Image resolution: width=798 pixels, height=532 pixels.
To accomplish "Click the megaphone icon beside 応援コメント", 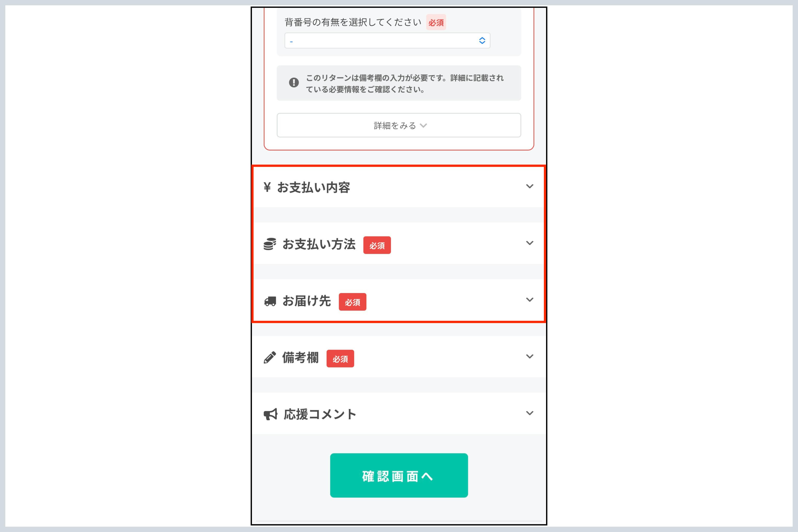I will point(270,414).
